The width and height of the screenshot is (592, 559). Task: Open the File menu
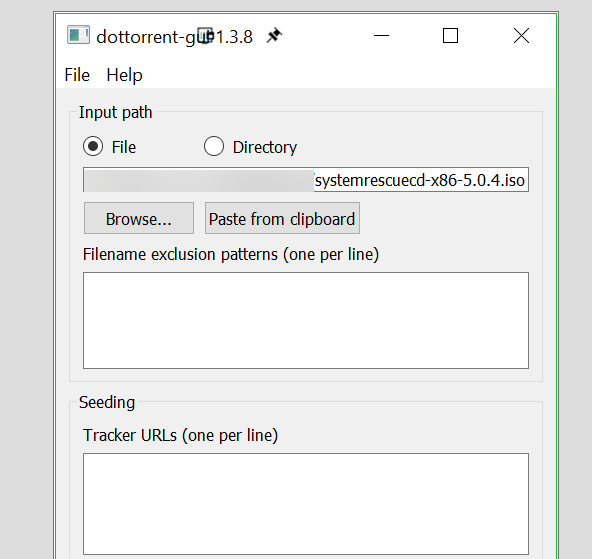[x=77, y=75]
